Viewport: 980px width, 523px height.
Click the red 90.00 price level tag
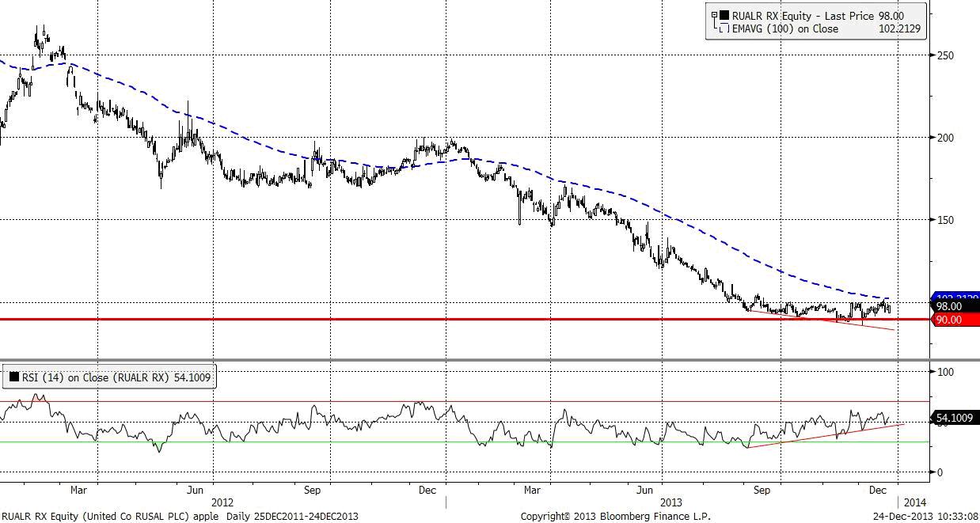point(948,320)
